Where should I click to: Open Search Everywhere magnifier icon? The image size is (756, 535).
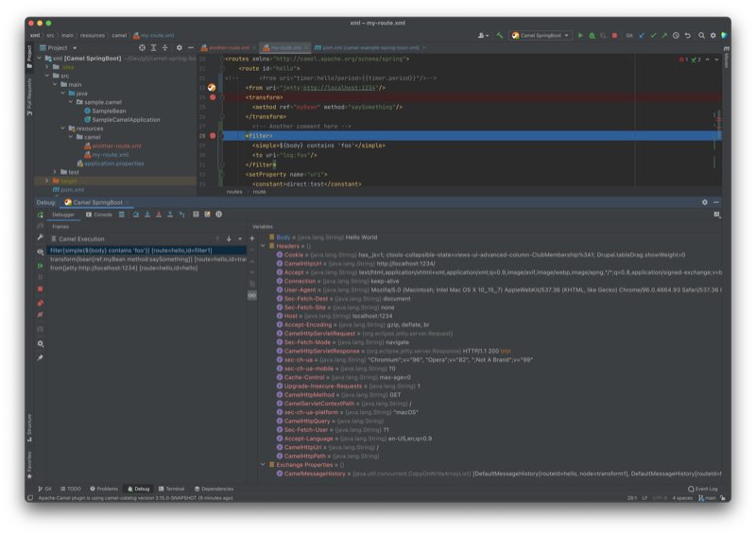pyautogui.click(x=701, y=35)
